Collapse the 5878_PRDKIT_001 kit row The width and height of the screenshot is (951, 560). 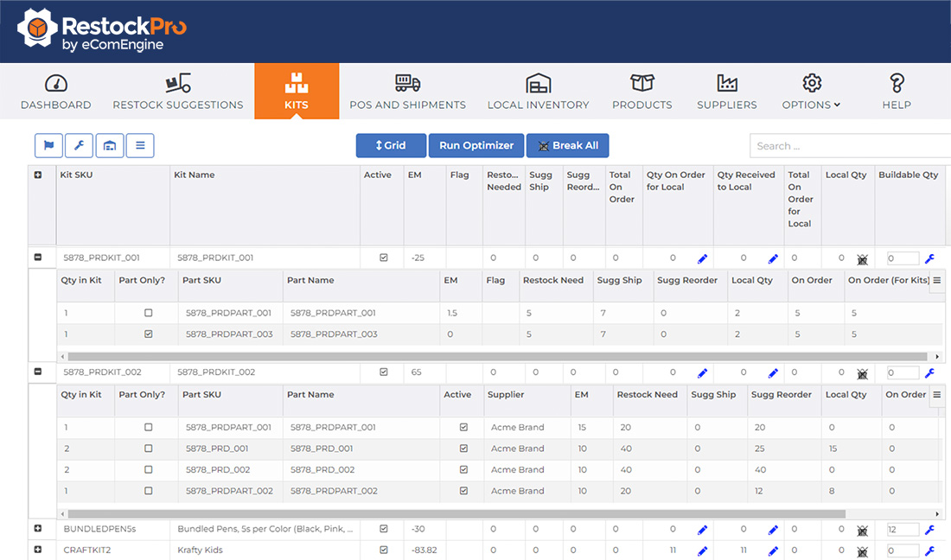click(38, 258)
